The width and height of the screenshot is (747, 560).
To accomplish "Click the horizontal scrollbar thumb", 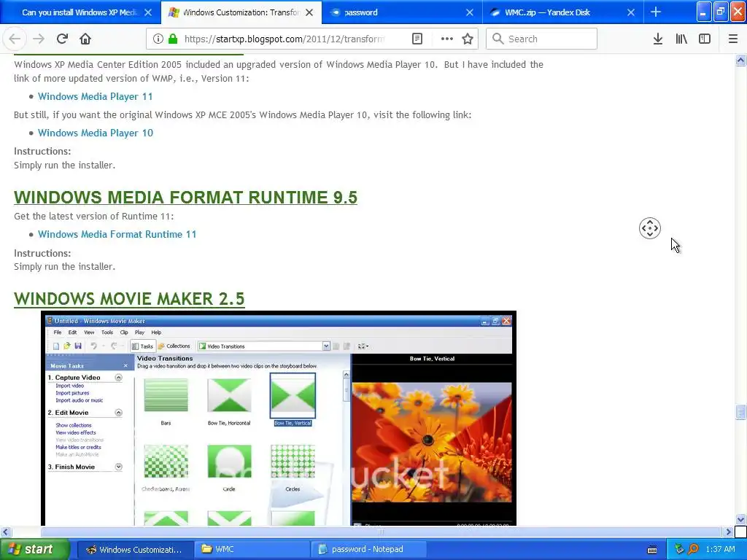I will click(x=380, y=532).
